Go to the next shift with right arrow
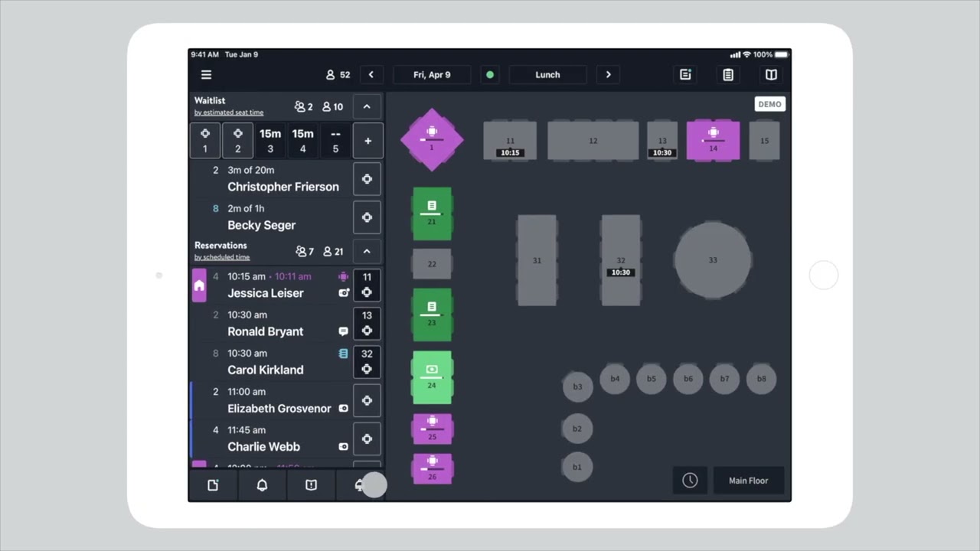 tap(609, 75)
